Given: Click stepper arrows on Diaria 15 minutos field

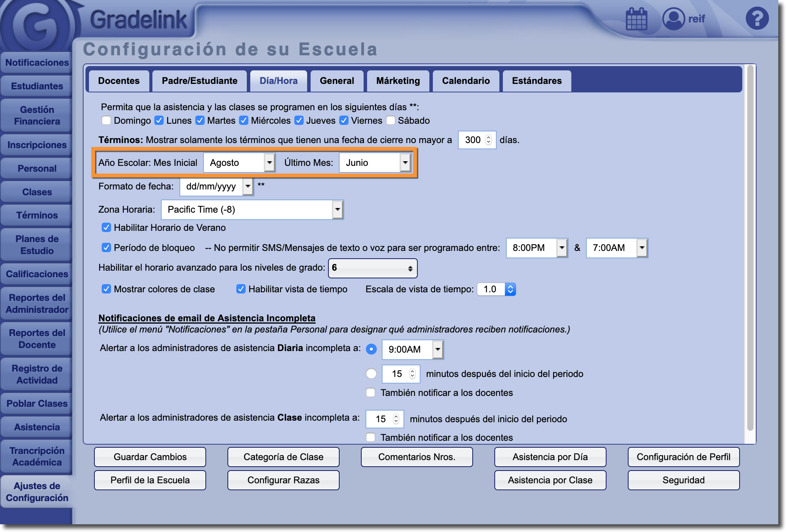Looking at the screenshot, I should (x=412, y=374).
